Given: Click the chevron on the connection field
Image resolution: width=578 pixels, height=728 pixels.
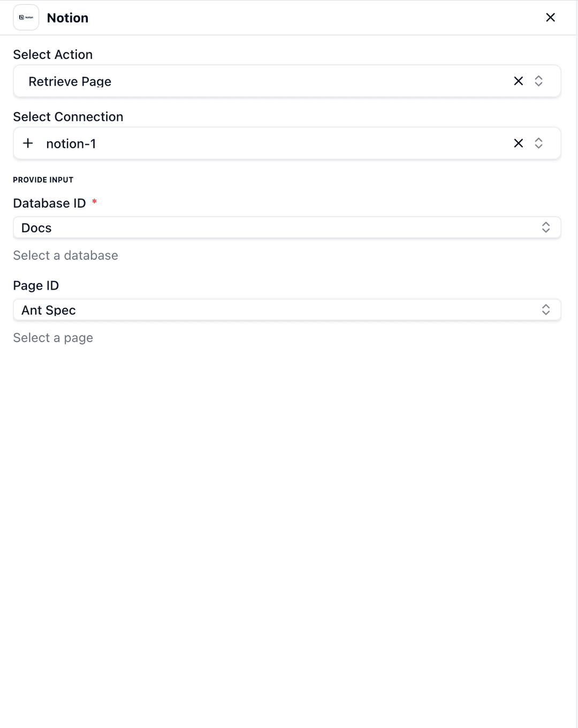Looking at the screenshot, I should 539,143.
